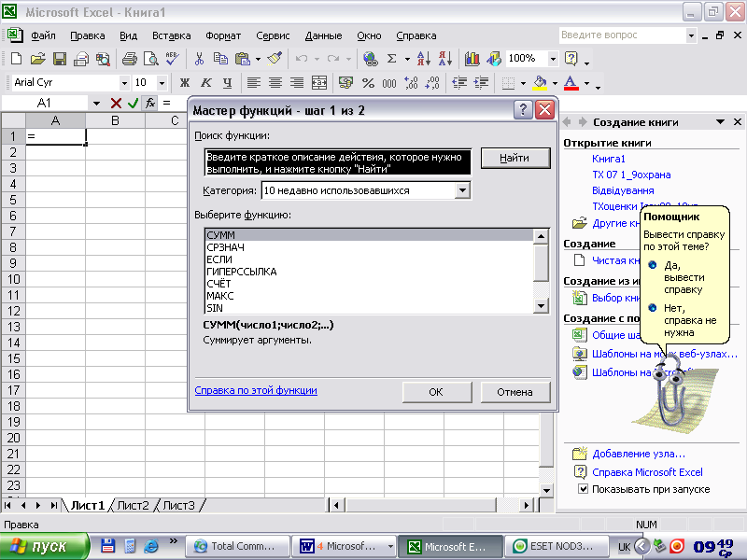Open the Формат menu
Image resolution: width=747 pixels, height=560 pixels.
(223, 35)
